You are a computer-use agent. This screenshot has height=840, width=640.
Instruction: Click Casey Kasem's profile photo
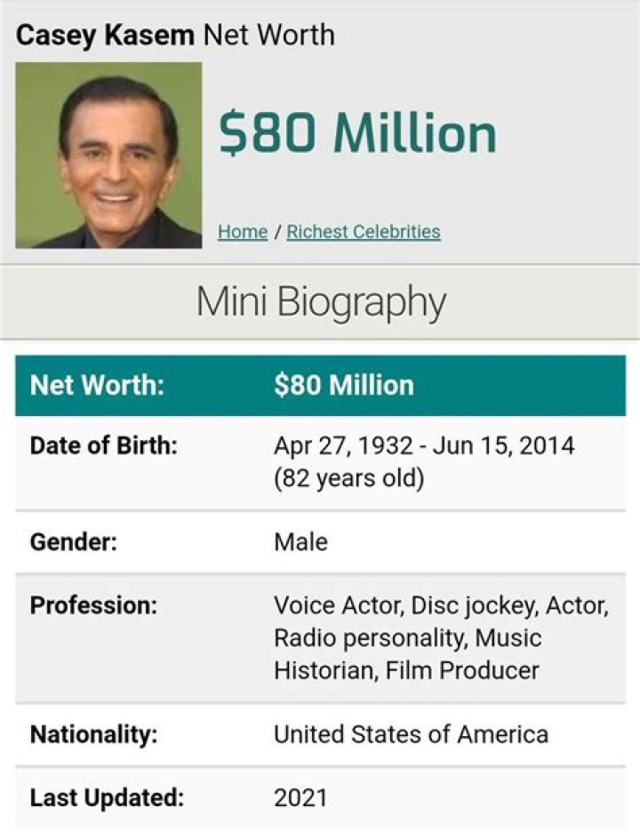pyautogui.click(x=108, y=156)
